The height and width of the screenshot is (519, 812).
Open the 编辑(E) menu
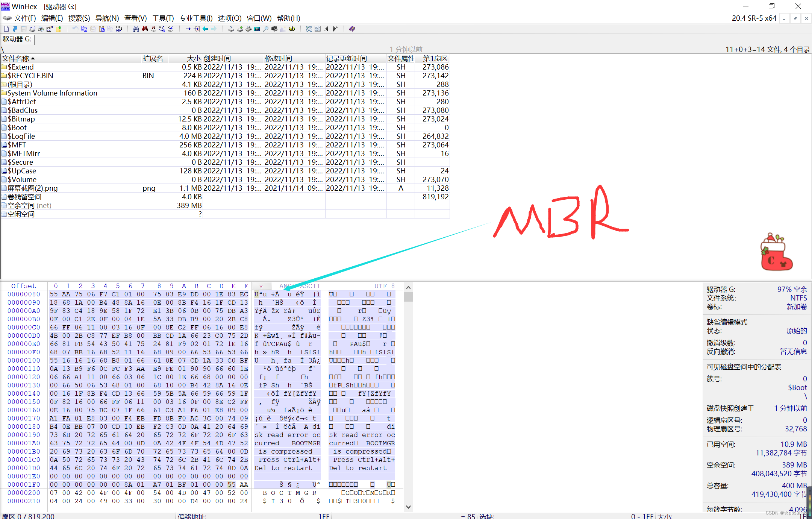coord(52,18)
